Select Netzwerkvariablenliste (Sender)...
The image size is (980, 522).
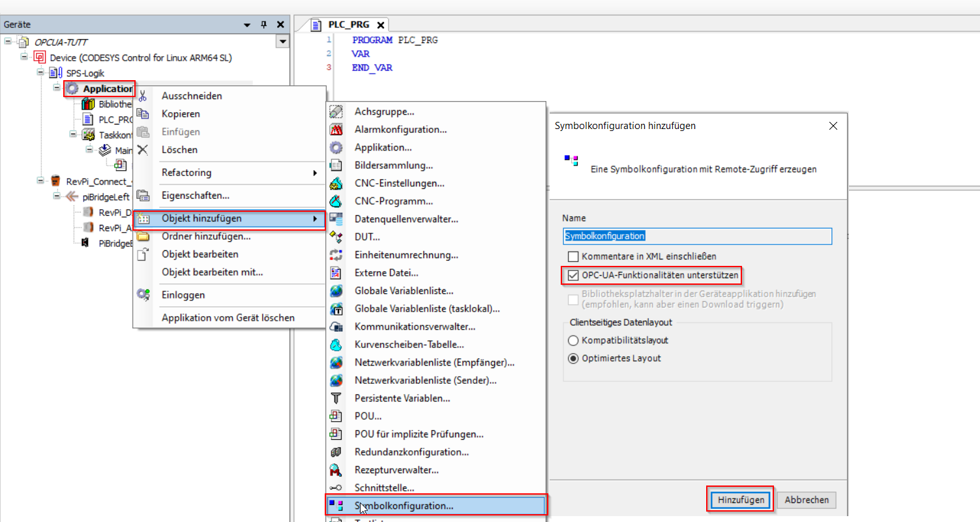click(x=436, y=380)
